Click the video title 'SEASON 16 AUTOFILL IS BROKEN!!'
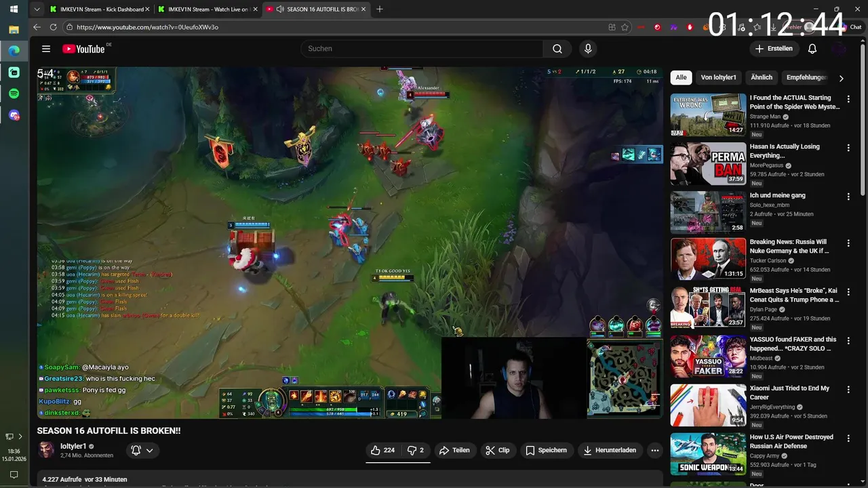The image size is (868, 488). tap(108, 430)
